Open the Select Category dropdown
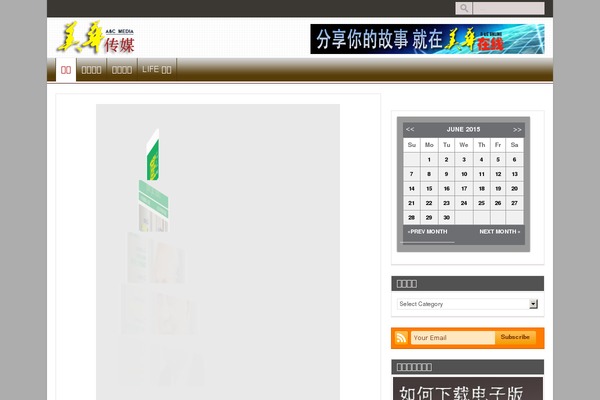The height and width of the screenshot is (400, 600). tap(468, 304)
